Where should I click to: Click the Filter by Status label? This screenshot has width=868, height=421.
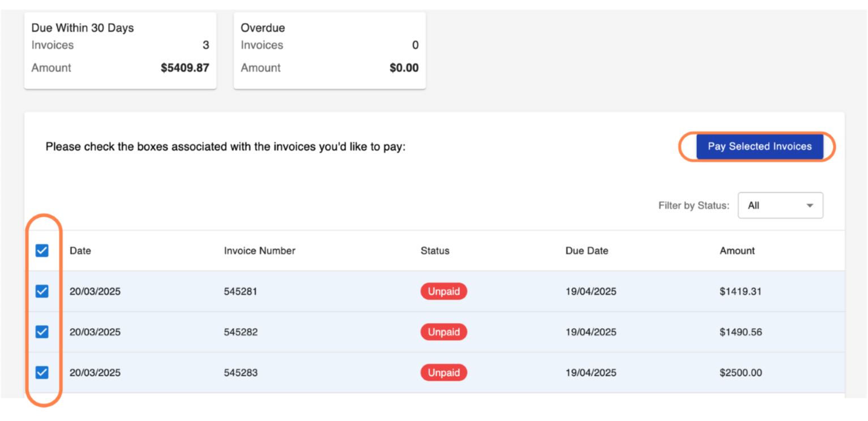694,205
